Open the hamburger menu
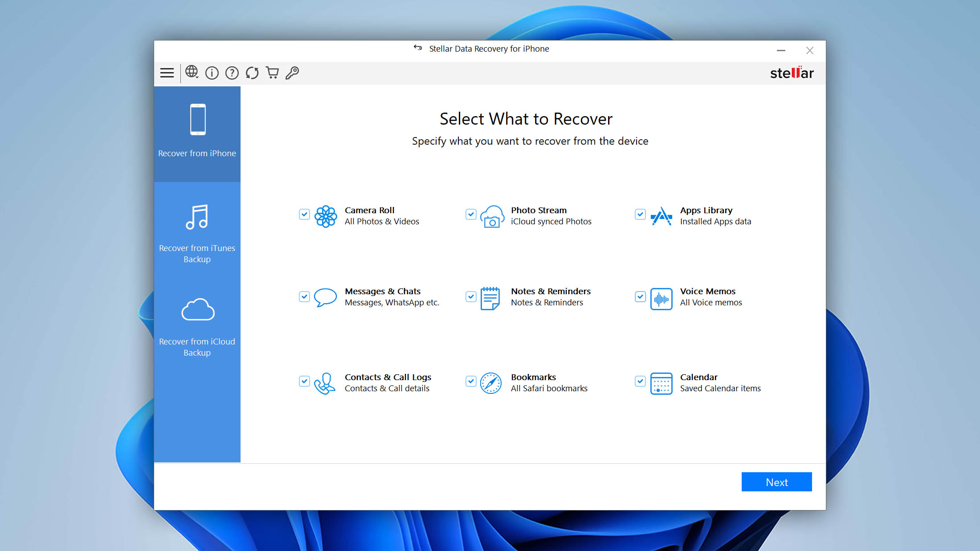 [167, 73]
